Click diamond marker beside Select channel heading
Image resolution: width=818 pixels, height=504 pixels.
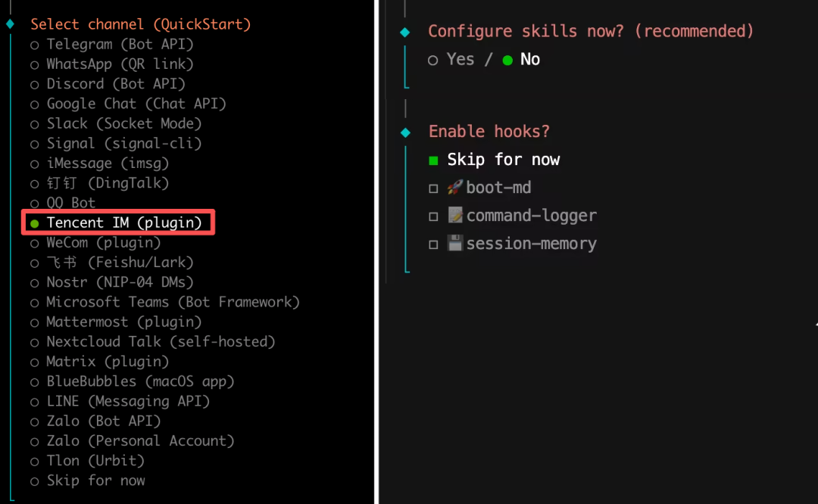[x=10, y=24]
